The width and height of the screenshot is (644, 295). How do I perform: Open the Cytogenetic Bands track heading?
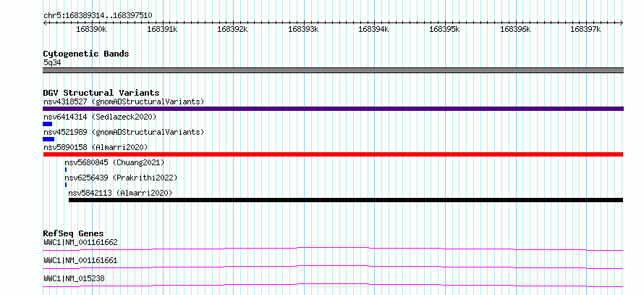(86, 54)
